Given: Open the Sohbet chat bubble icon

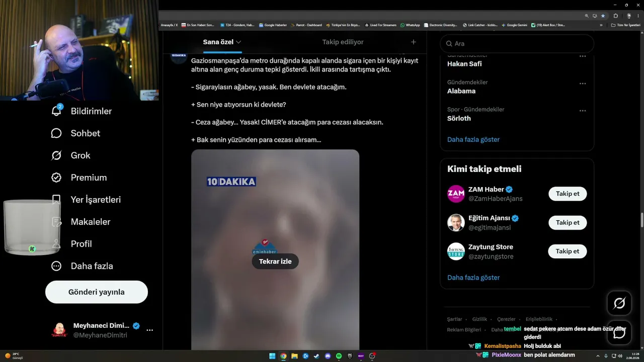Looking at the screenshot, I should tap(56, 133).
